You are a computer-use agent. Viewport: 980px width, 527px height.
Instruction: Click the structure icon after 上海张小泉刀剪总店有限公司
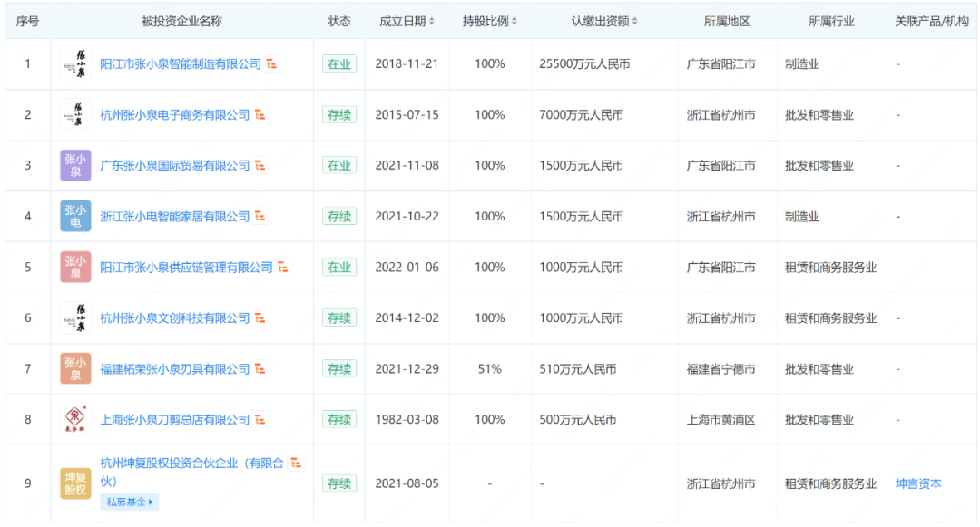click(x=260, y=420)
